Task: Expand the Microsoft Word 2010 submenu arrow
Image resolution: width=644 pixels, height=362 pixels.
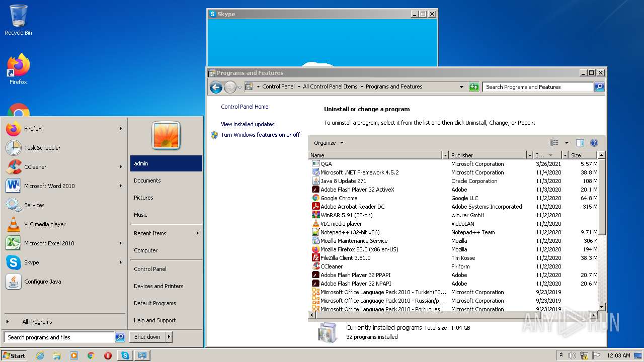Action: (121, 186)
